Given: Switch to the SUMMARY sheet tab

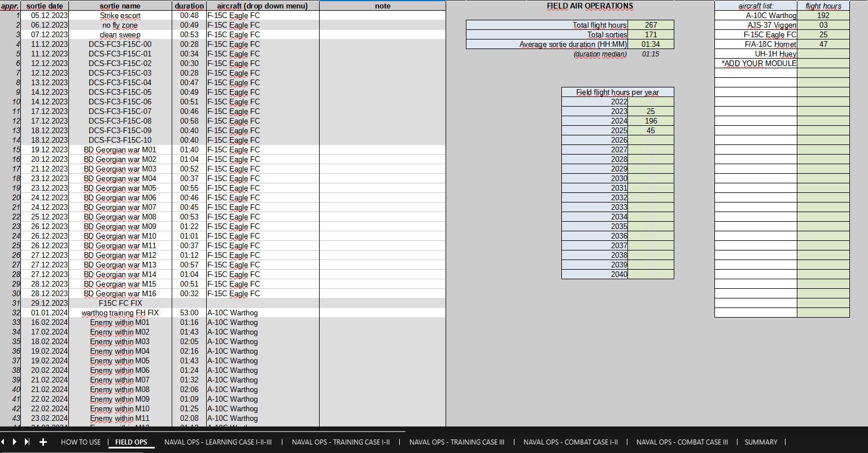Looking at the screenshot, I should pyautogui.click(x=761, y=442).
